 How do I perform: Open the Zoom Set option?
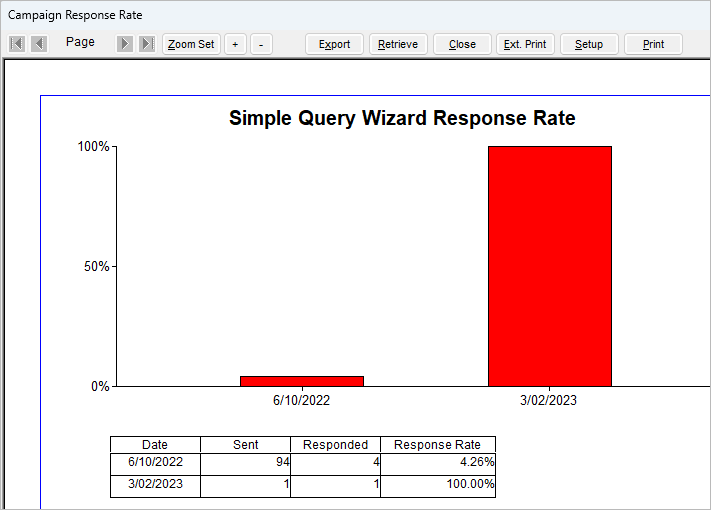click(x=191, y=44)
